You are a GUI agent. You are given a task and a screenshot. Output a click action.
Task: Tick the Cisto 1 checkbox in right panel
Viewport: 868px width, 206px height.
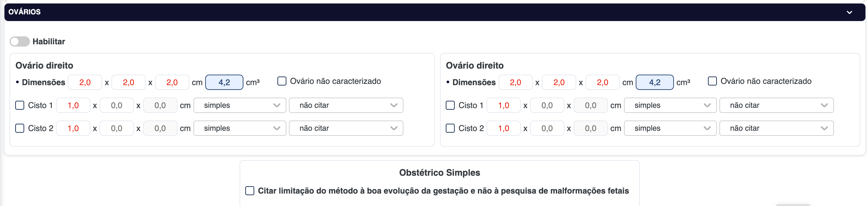coord(450,105)
